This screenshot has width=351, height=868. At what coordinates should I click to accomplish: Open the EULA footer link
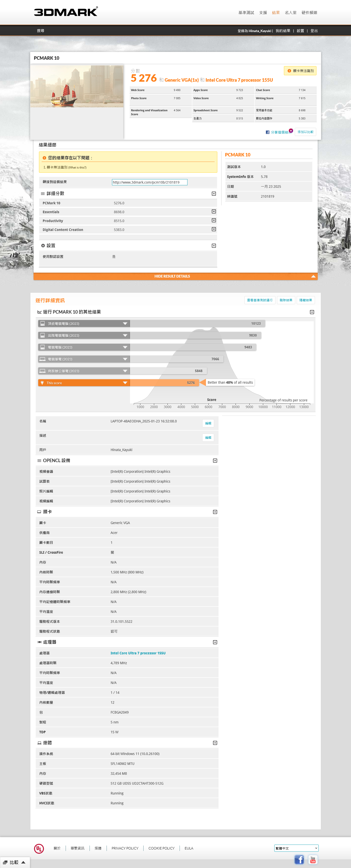pos(189,848)
